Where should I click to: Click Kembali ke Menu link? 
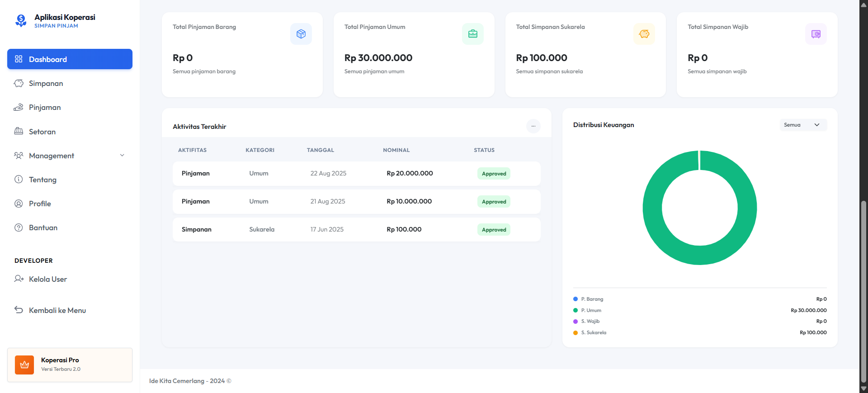tap(70, 310)
